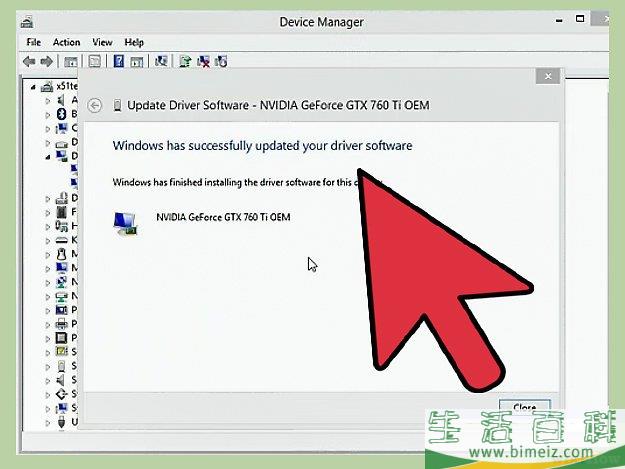Expand row F below the DVD drives
625x469 pixels.
click(48, 213)
